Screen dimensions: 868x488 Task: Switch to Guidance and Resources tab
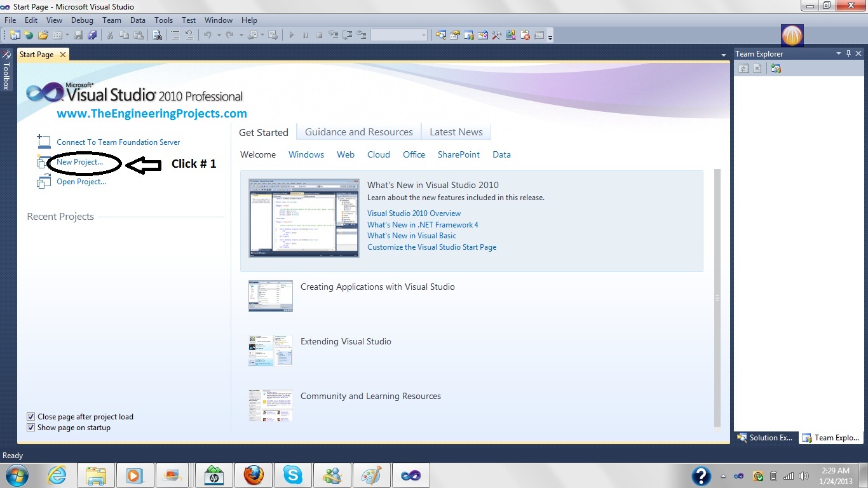[x=359, y=132]
